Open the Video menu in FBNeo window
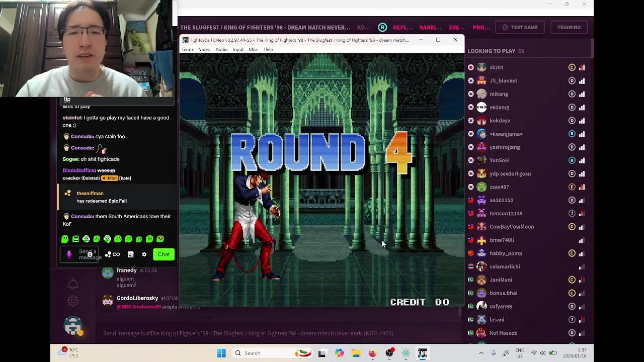The width and height of the screenshot is (644, 362). coord(204,49)
